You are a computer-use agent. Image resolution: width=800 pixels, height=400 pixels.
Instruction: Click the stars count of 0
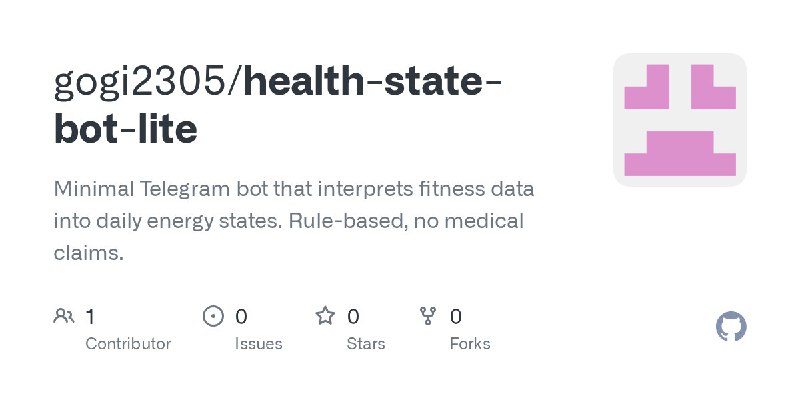click(353, 317)
